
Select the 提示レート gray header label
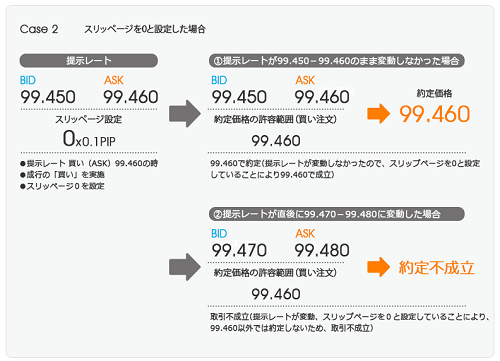point(89,61)
